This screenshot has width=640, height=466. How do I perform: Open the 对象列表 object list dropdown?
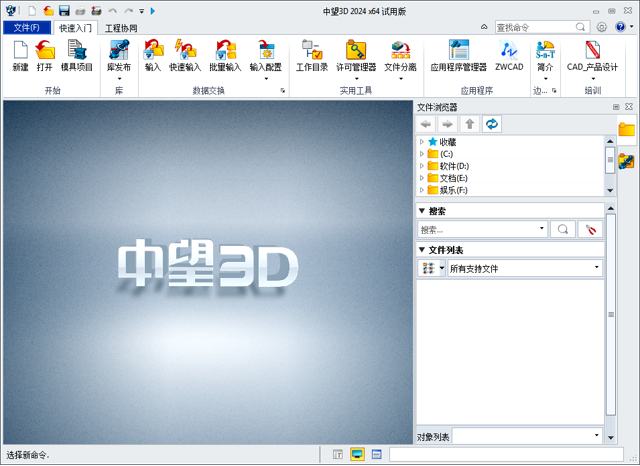527,436
